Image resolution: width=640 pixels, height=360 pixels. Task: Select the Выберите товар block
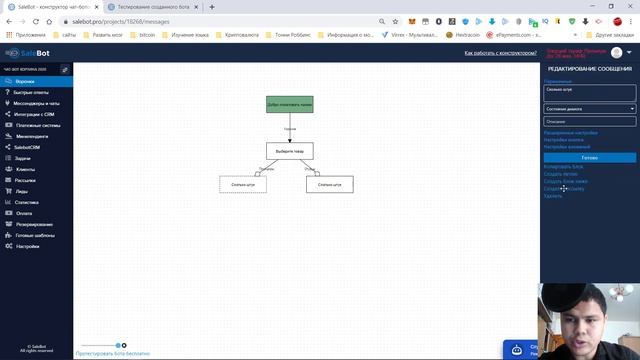click(290, 151)
